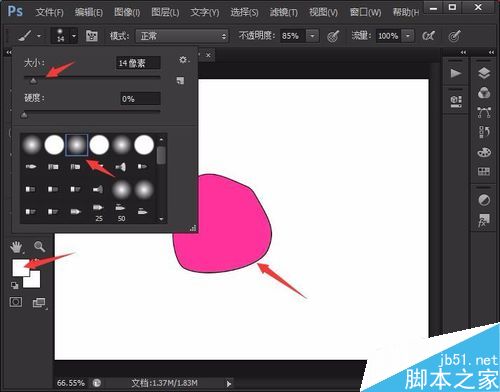Open the 流量 flow slider arrow
The image size is (500, 392).
408,36
